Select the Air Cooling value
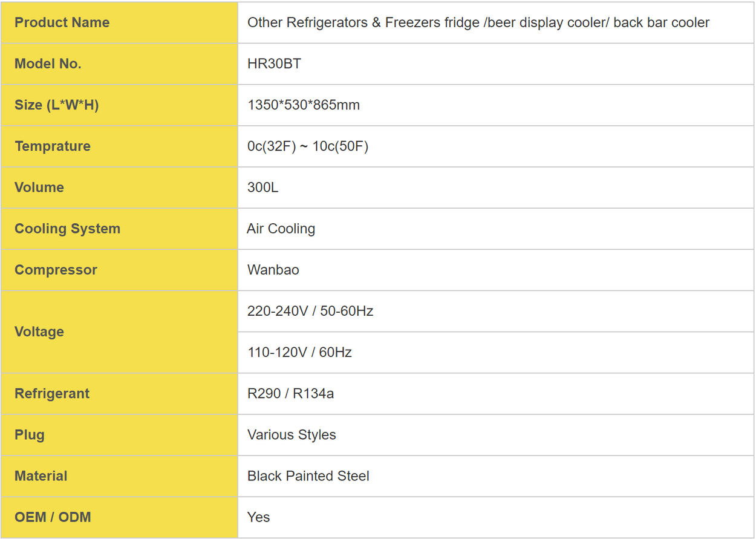 coord(281,229)
